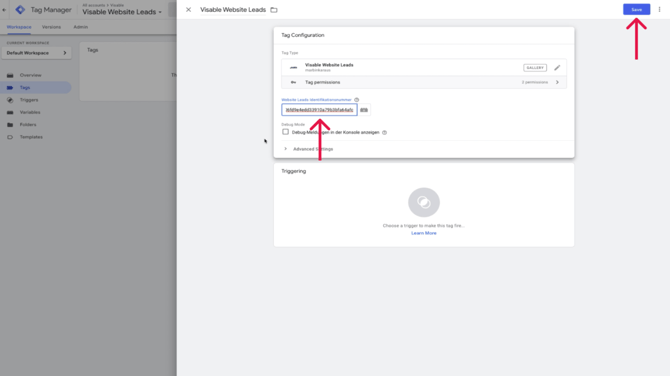This screenshot has width=670, height=376.
Task: Click the tag name Visable Website Leads title
Action: [x=233, y=9]
